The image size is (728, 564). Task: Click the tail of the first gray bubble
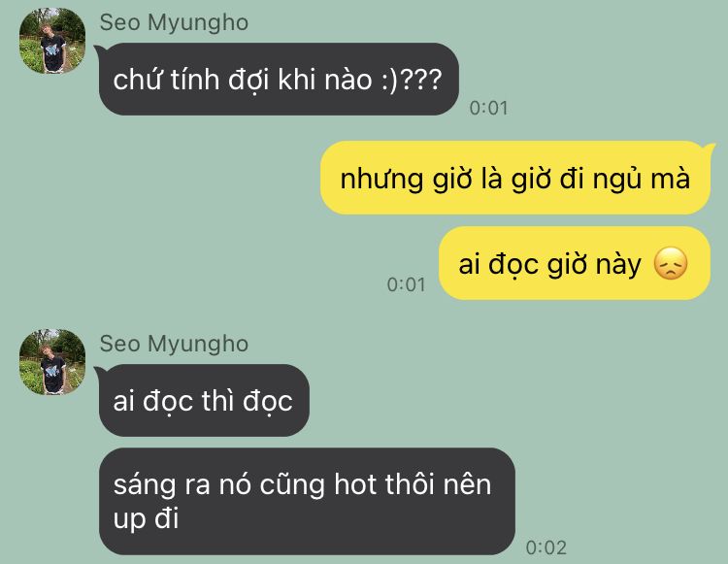[x=99, y=50]
